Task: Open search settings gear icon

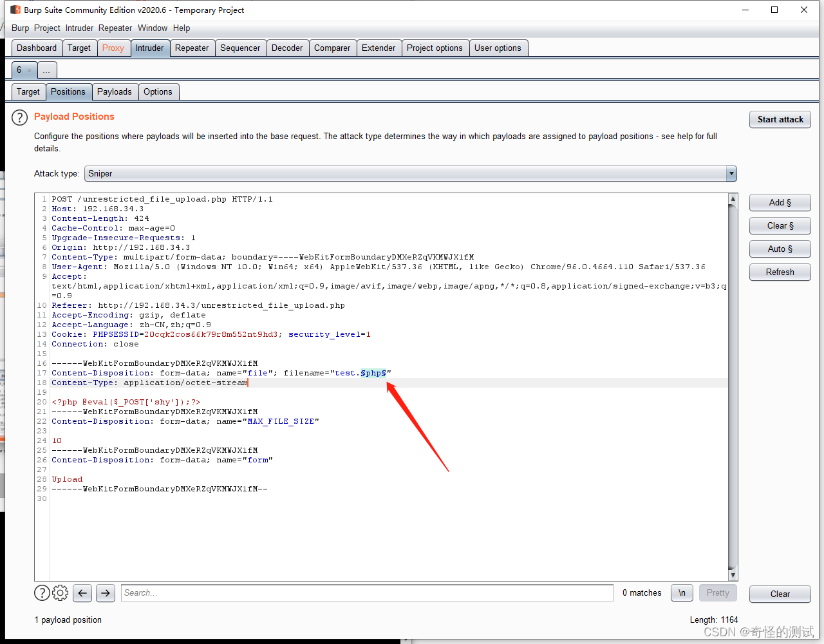Action: click(x=61, y=592)
